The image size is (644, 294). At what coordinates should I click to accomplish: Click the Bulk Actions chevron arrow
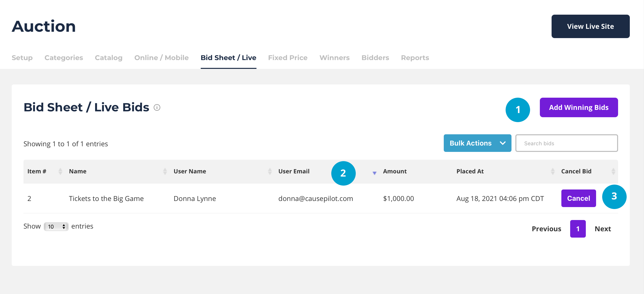click(x=502, y=143)
